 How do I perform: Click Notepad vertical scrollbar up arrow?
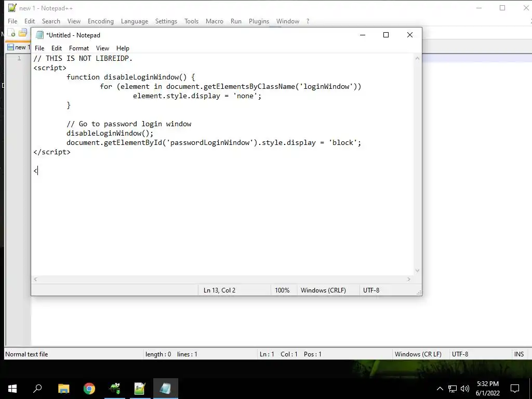point(417,58)
